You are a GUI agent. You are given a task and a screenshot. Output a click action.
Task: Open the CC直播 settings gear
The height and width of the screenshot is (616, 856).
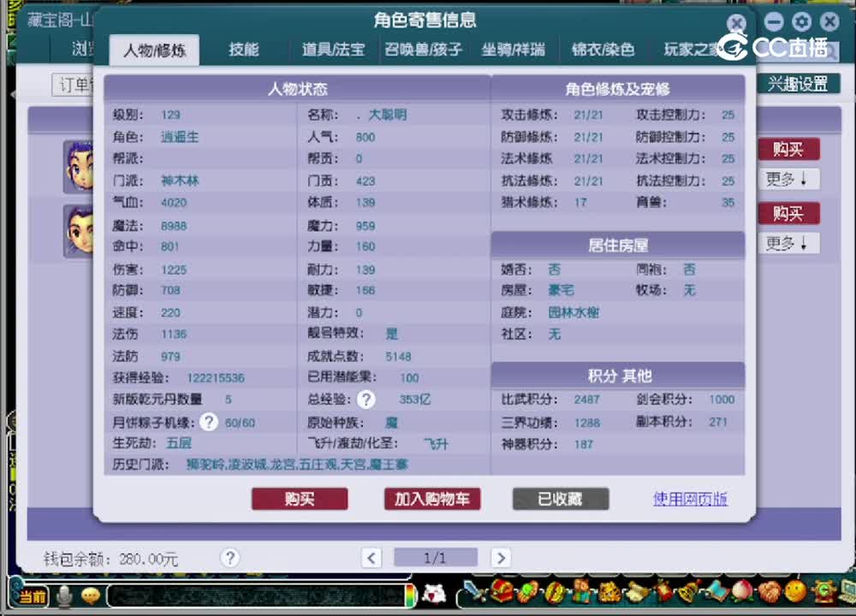coord(802,21)
